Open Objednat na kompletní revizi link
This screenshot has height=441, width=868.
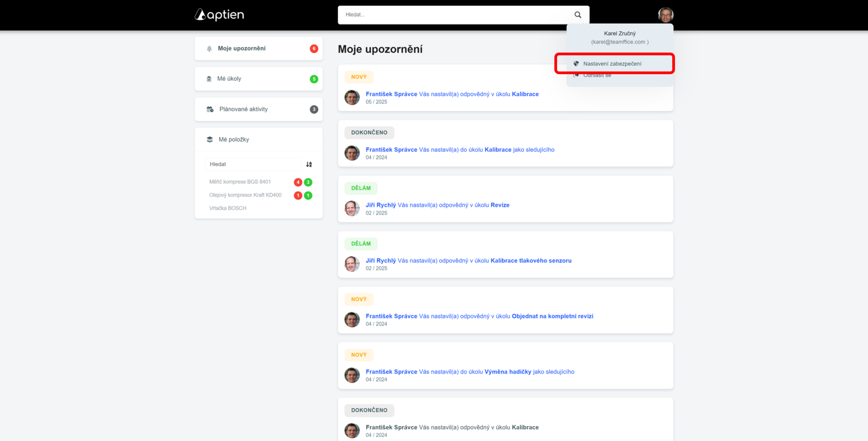pos(552,316)
